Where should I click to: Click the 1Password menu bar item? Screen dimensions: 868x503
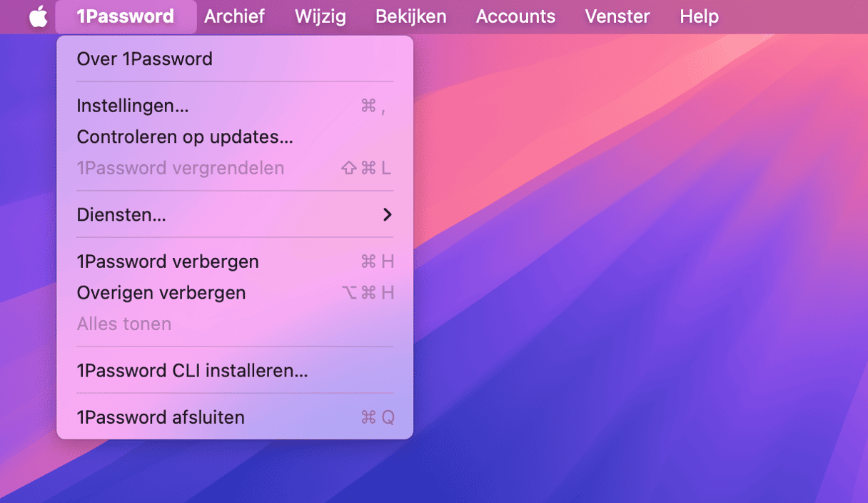[x=126, y=16]
